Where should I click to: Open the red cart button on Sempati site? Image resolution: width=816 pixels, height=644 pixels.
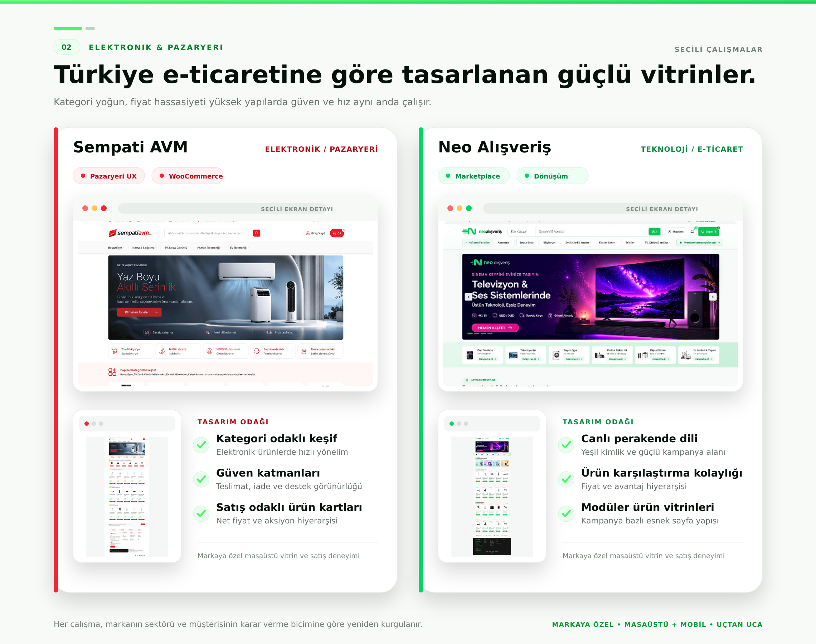point(337,233)
